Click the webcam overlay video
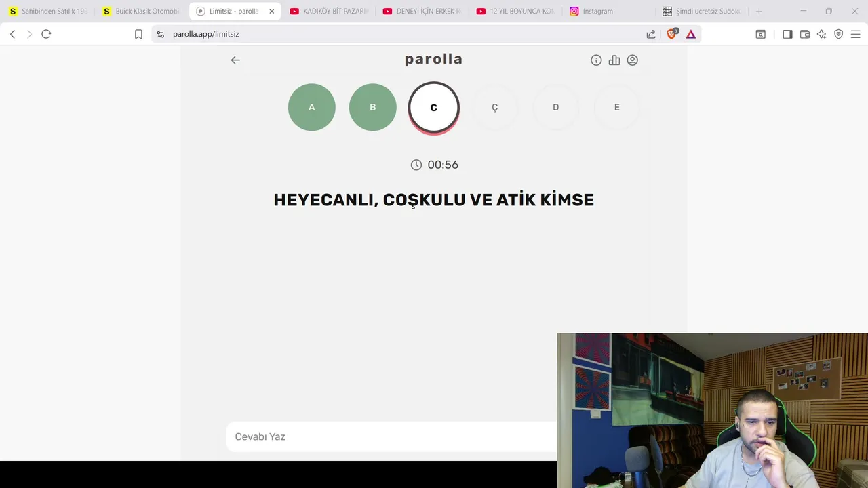The width and height of the screenshot is (868, 488). [x=712, y=410]
